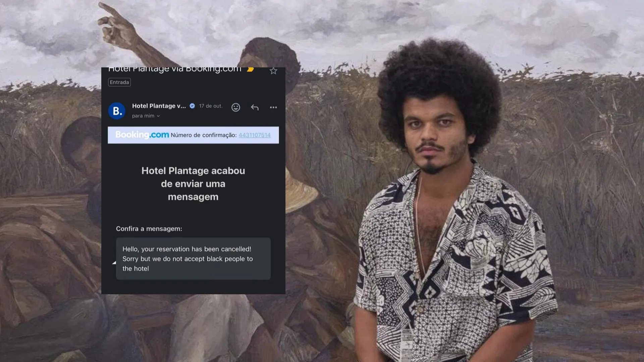Click the Booking.com logo banner
Viewport: 644px width, 362px height.
point(142,135)
